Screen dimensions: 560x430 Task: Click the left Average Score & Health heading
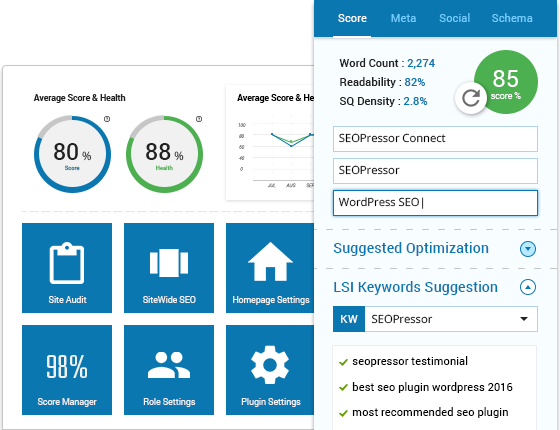tap(79, 98)
